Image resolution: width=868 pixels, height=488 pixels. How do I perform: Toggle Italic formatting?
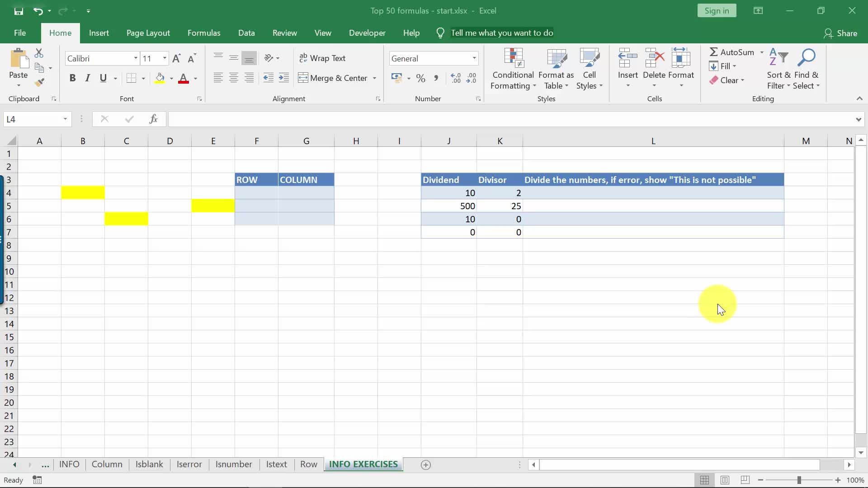coord(88,78)
